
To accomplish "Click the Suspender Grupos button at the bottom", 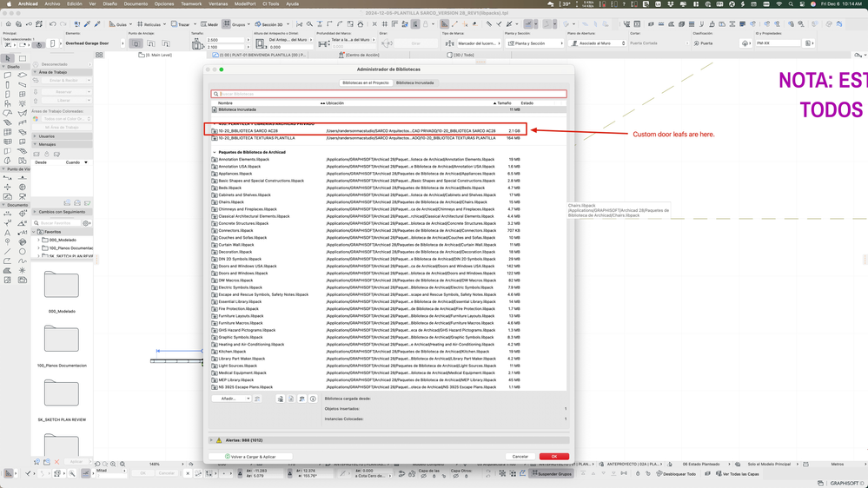I will (552, 473).
